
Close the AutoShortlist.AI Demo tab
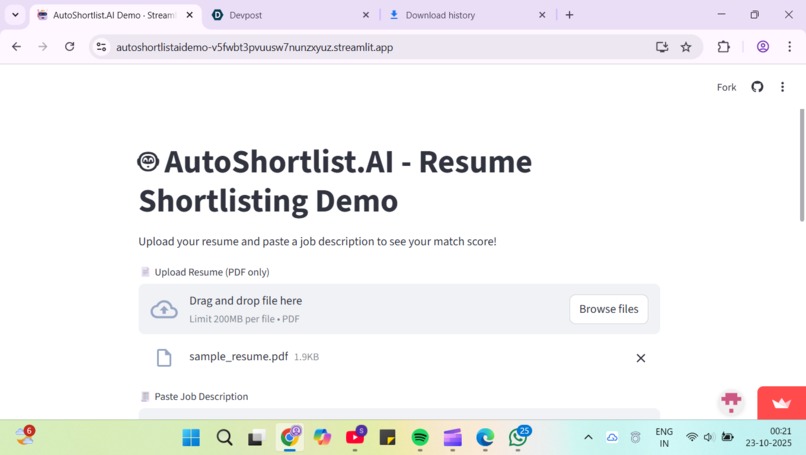coord(190,15)
